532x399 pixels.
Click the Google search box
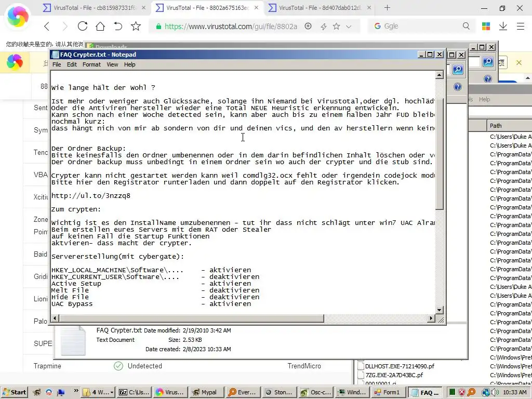[421, 26]
